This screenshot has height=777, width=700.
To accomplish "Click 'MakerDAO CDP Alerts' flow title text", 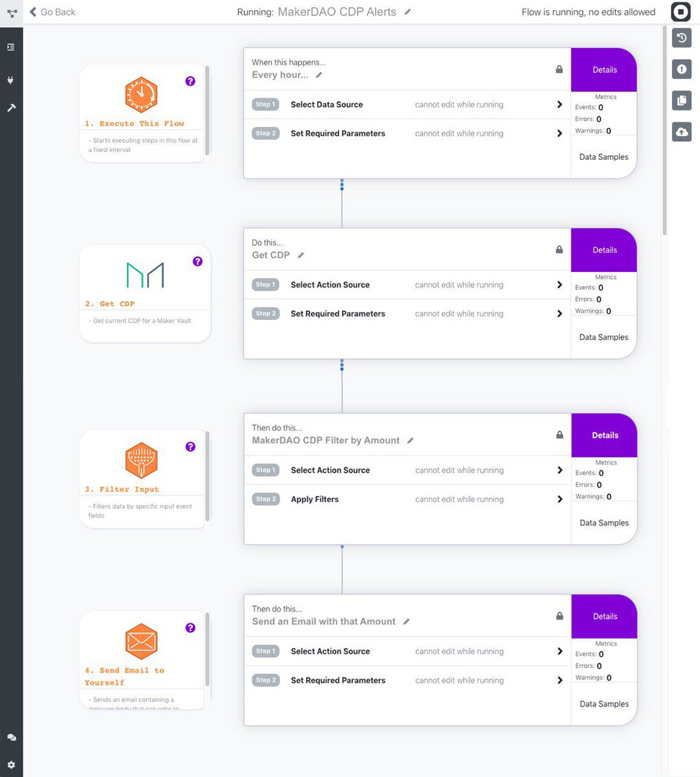I will coord(337,12).
